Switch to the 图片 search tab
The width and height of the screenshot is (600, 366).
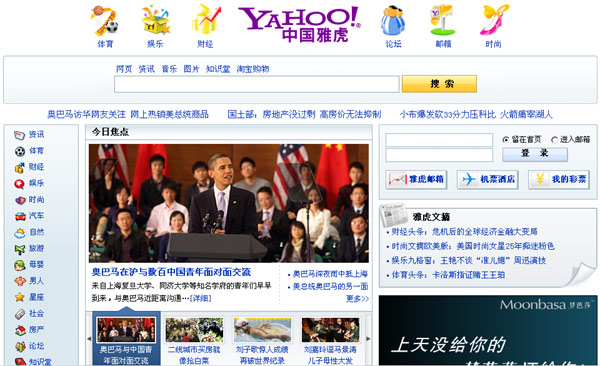[x=191, y=69]
